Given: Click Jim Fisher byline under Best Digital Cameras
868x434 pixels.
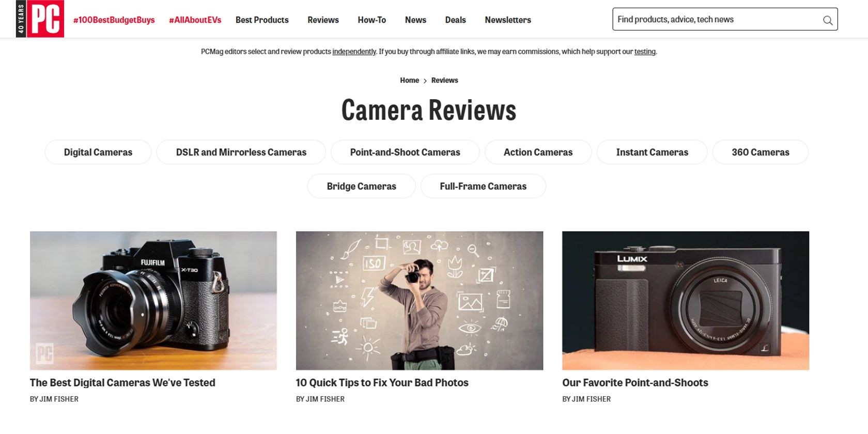Looking at the screenshot, I should (54, 399).
